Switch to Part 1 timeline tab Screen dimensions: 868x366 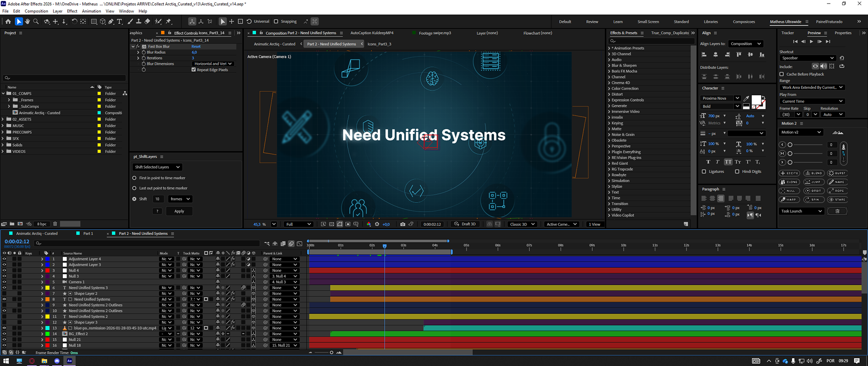(88, 234)
